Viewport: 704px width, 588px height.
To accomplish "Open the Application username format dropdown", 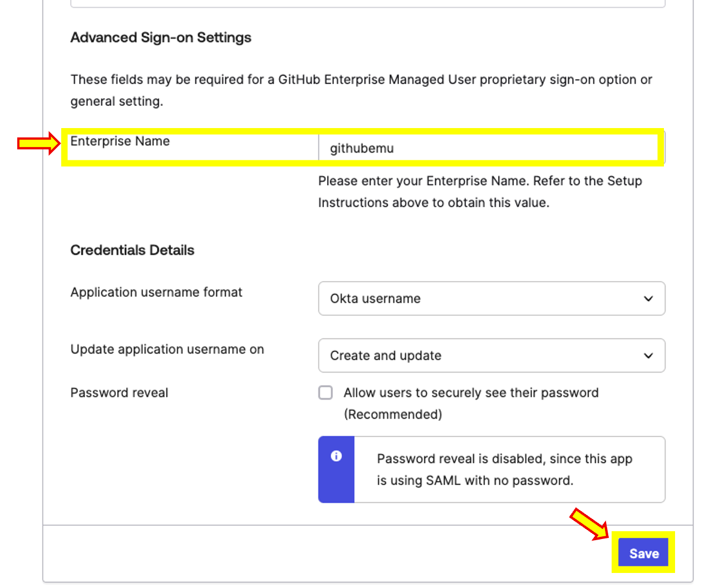I will tap(491, 298).
